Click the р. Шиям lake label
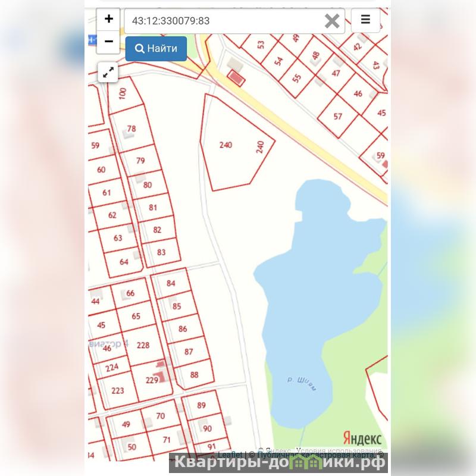Screen dimensions: 476x476 pos(302,383)
